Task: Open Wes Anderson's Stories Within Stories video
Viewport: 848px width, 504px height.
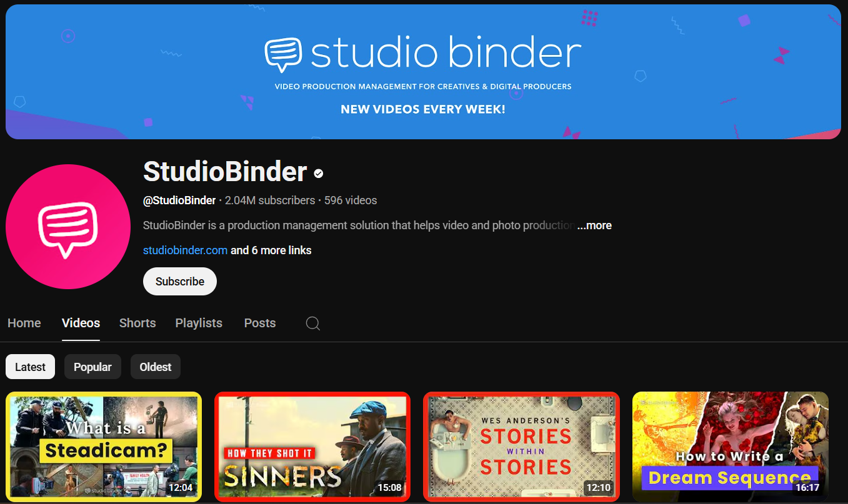Action: tap(521, 447)
